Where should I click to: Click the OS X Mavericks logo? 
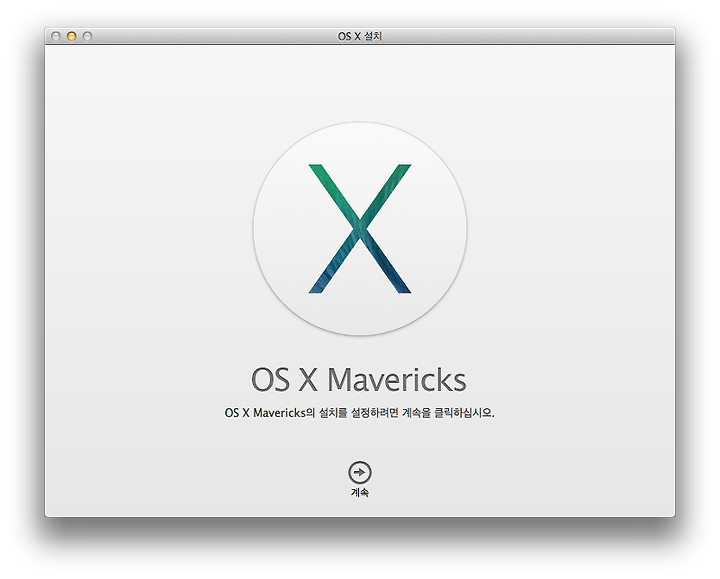point(360,229)
